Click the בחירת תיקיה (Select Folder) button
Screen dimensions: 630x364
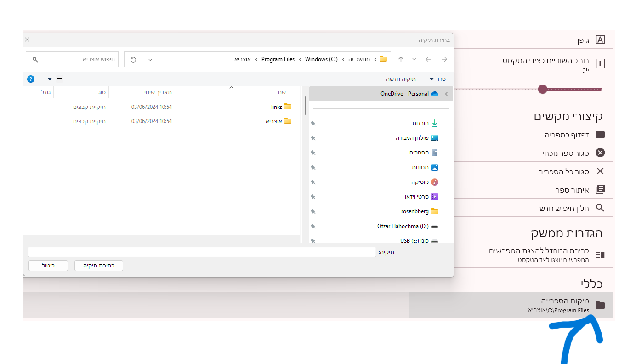pos(99,266)
